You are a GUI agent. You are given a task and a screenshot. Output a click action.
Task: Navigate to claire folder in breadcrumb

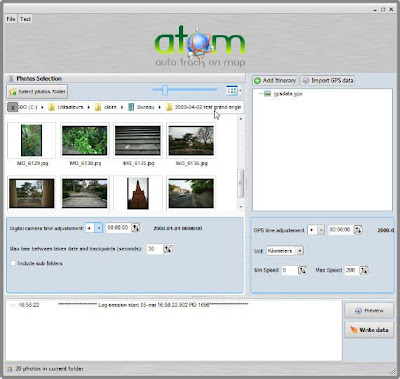[x=106, y=107]
